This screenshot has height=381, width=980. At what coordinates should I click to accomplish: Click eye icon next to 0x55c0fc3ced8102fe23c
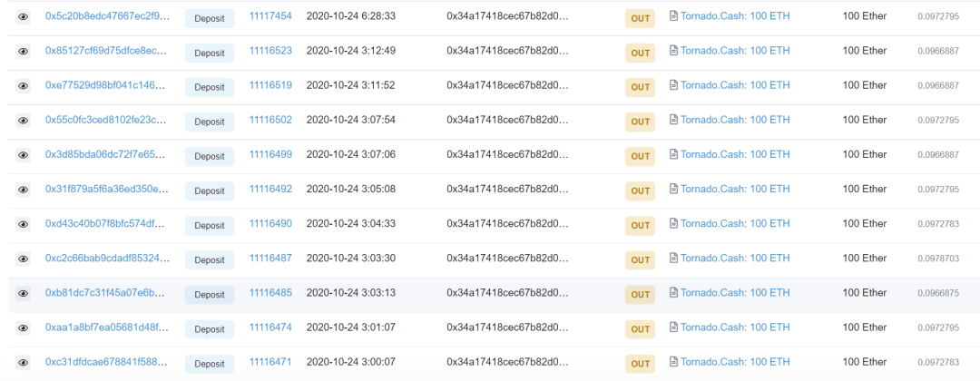(23, 120)
